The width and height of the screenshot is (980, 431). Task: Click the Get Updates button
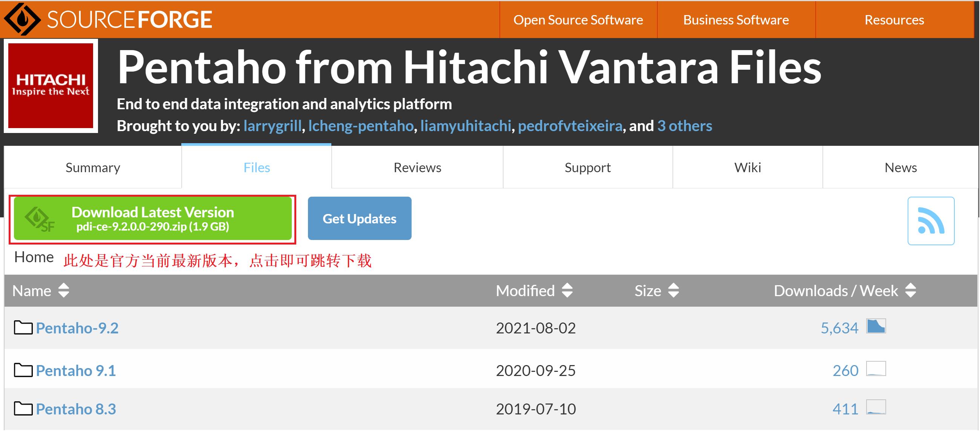(x=360, y=219)
